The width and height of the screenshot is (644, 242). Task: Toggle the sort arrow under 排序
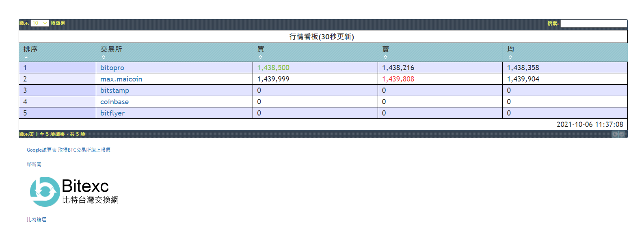coord(26,57)
